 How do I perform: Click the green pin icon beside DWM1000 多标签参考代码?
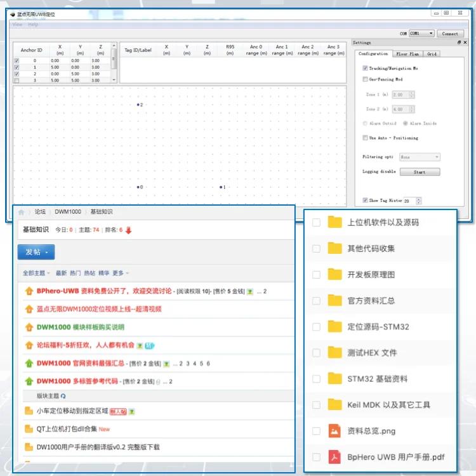coord(29,381)
